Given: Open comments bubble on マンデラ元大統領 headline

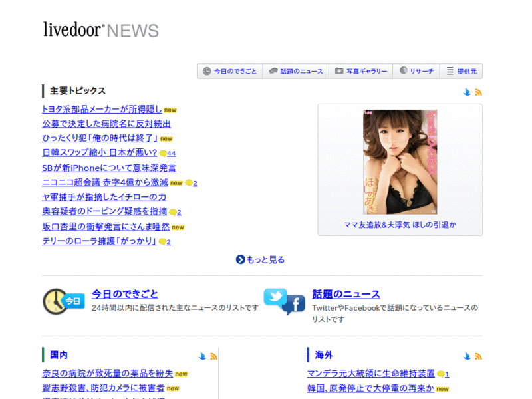Looking at the screenshot, I should [443, 374].
